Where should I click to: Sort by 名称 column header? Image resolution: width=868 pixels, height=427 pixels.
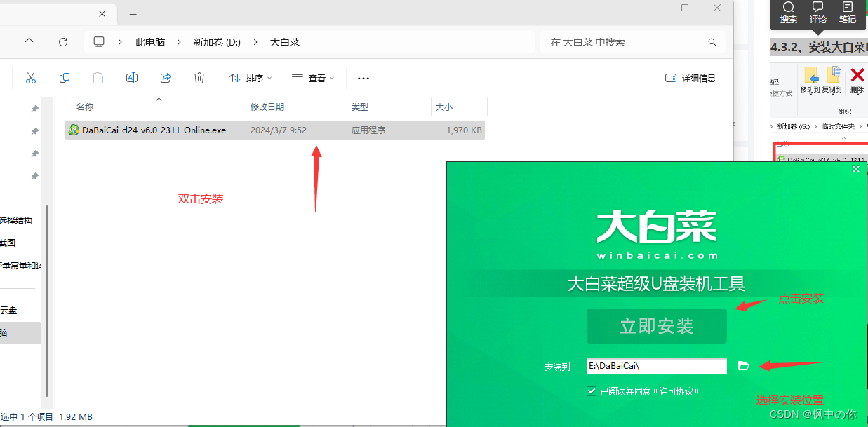pos(85,107)
